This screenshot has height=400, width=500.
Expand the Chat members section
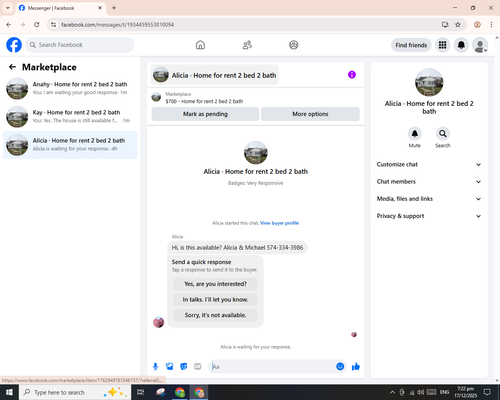(x=429, y=182)
